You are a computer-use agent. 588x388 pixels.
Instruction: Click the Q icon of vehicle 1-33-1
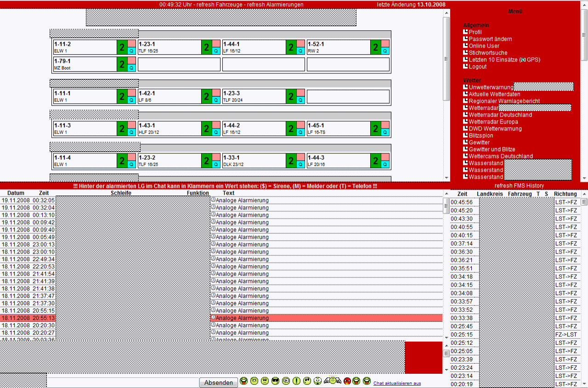click(301, 164)
